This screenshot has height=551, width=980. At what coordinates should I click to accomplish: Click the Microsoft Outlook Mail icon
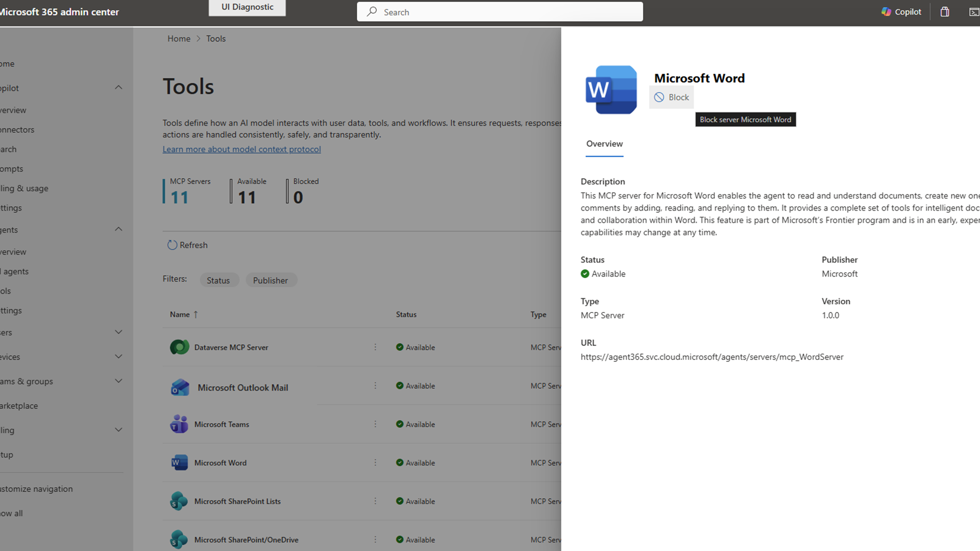[x=180, y=387]
